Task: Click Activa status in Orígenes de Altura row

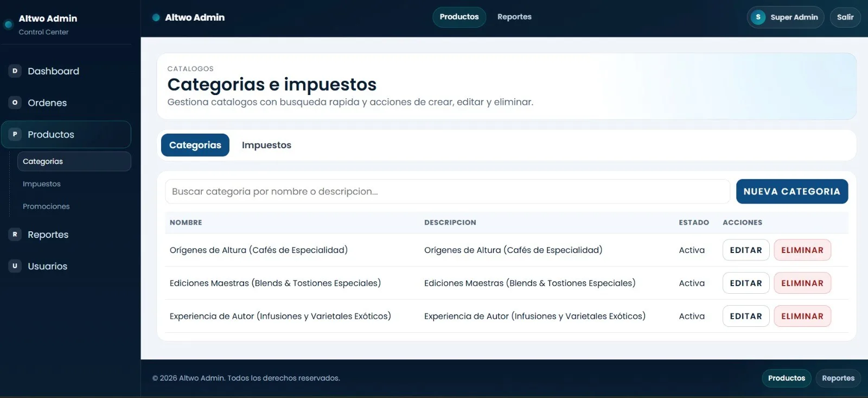Action: point(692,250)
